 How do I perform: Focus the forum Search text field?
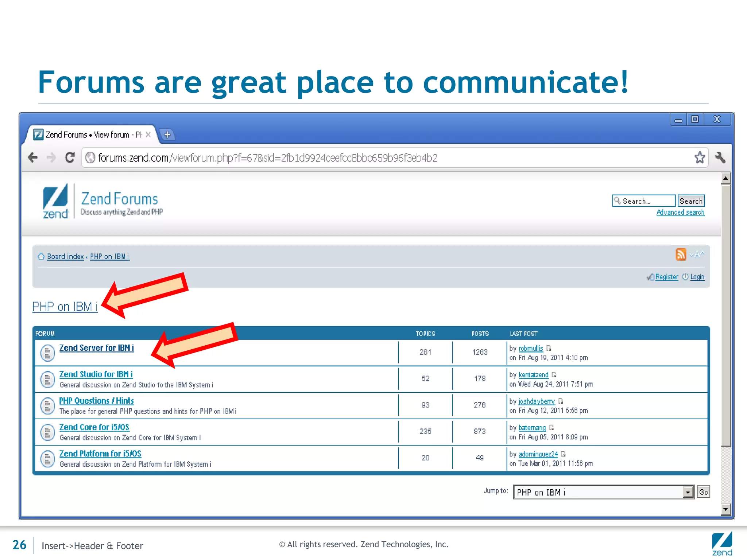click(644, 201)
